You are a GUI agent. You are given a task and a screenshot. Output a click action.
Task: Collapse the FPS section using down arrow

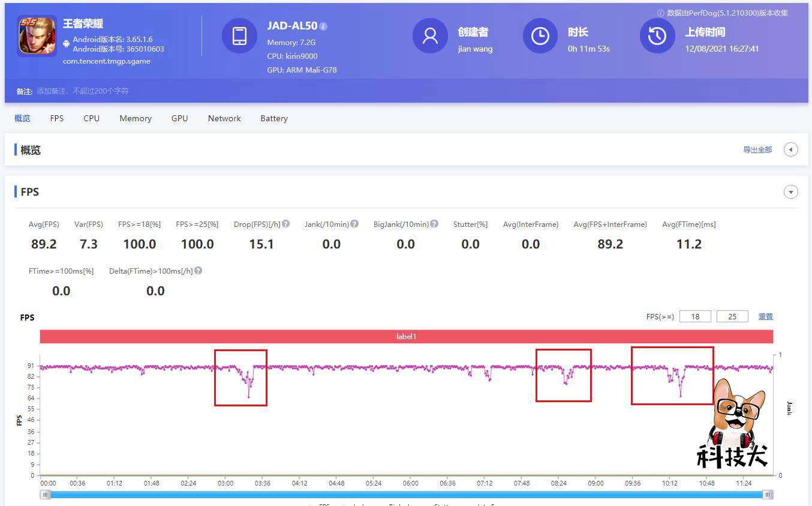pyautogui.click(x=791, y=192)
